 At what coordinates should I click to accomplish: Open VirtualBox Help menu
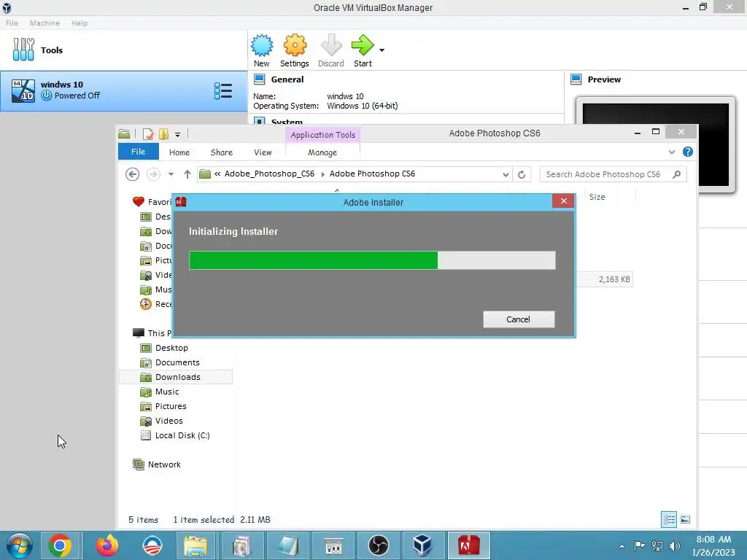click(x=80, y=23)
